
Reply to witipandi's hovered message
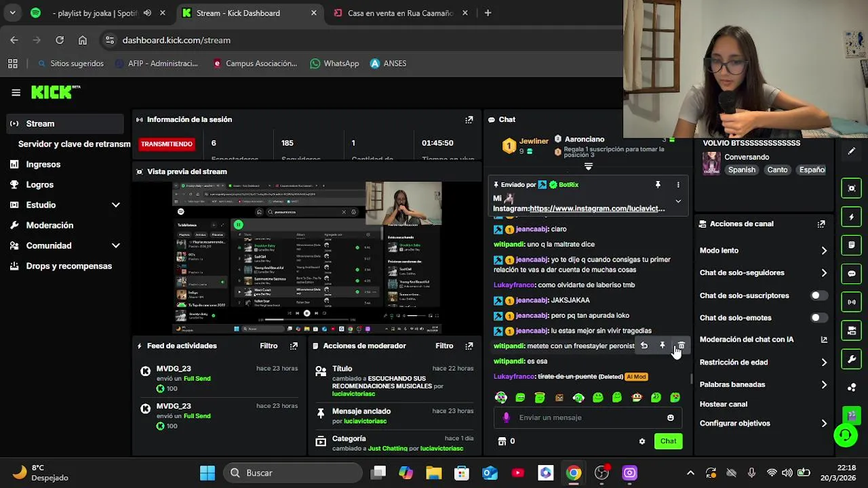644,346
